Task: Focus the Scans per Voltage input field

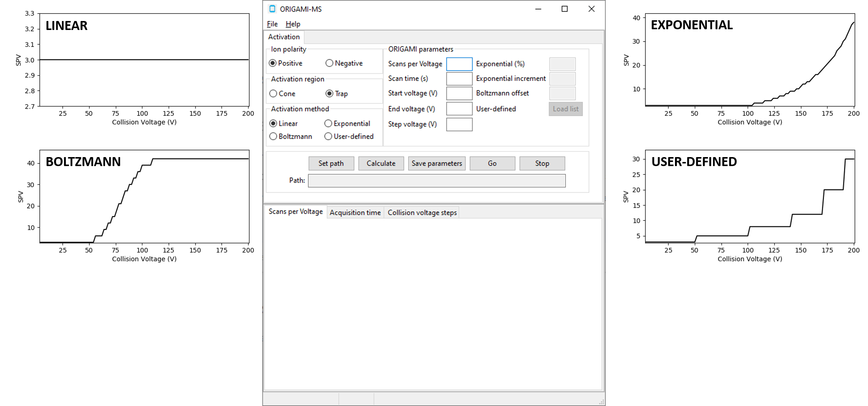Action: point(459,64)
